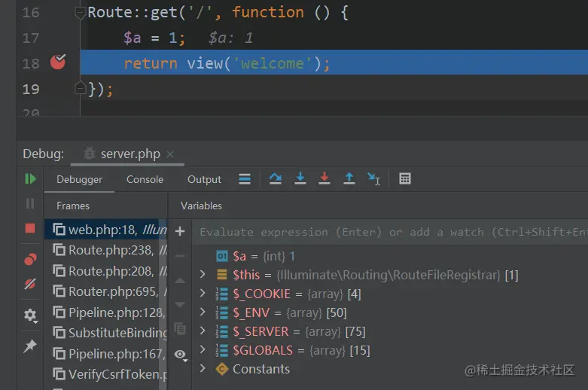Expand the $_ENV array node
This screenshot has width=588, height=390.
(203, 312)
